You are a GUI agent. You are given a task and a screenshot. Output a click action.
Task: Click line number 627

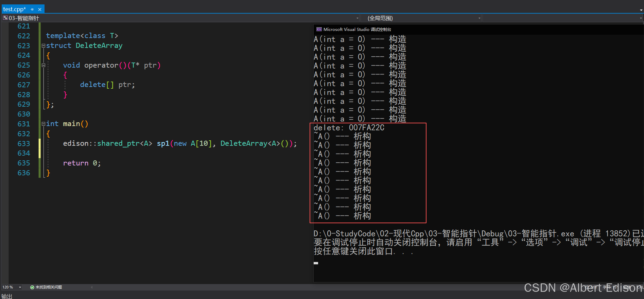coord(24,85)
